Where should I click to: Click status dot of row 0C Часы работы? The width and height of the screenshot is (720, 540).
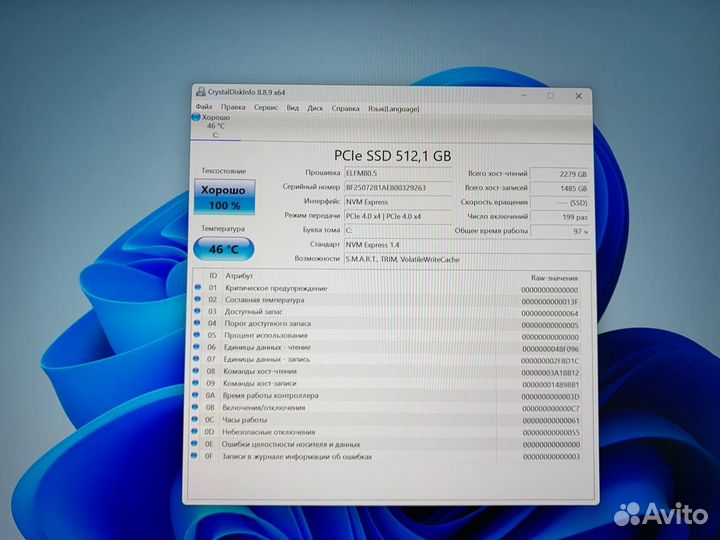195,419
